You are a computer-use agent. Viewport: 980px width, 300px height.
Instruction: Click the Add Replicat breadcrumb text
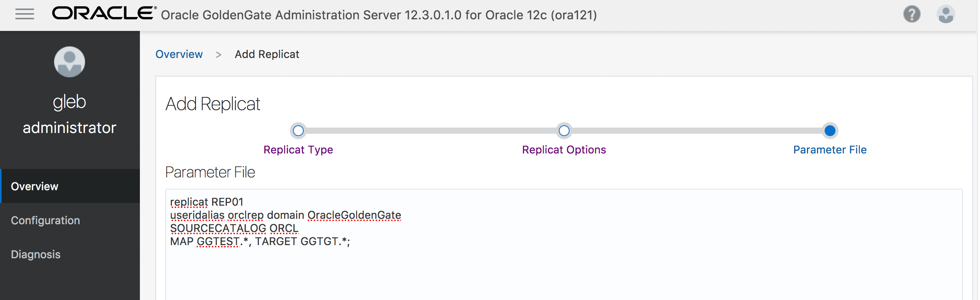coord(267,54)
